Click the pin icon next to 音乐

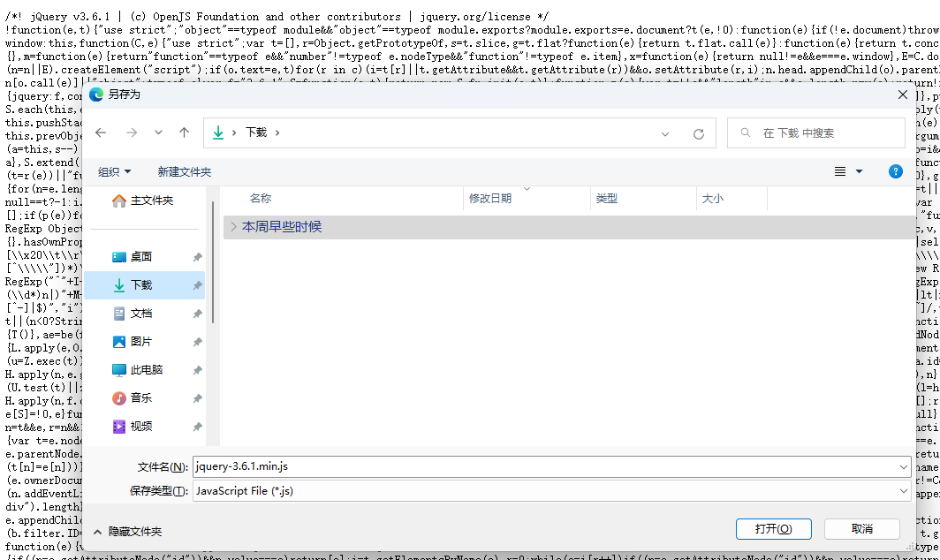click(x=197, y=398)
